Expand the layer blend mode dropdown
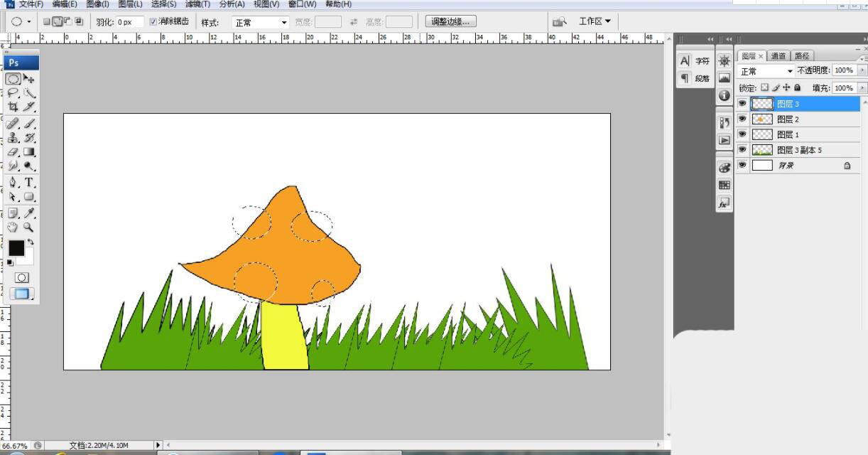Viewport: 868px width, 455px height. pos(766,71)
